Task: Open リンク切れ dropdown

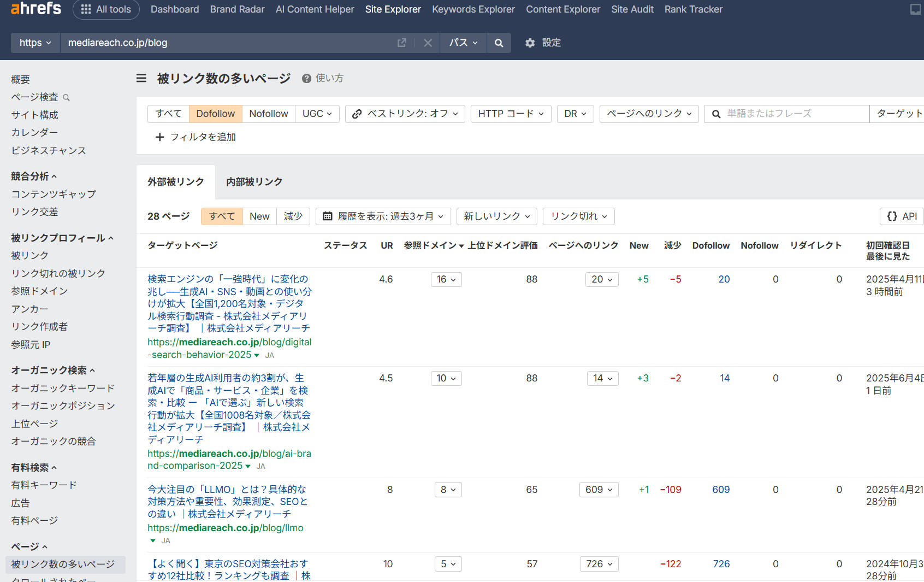Action: tap(579, 216)
